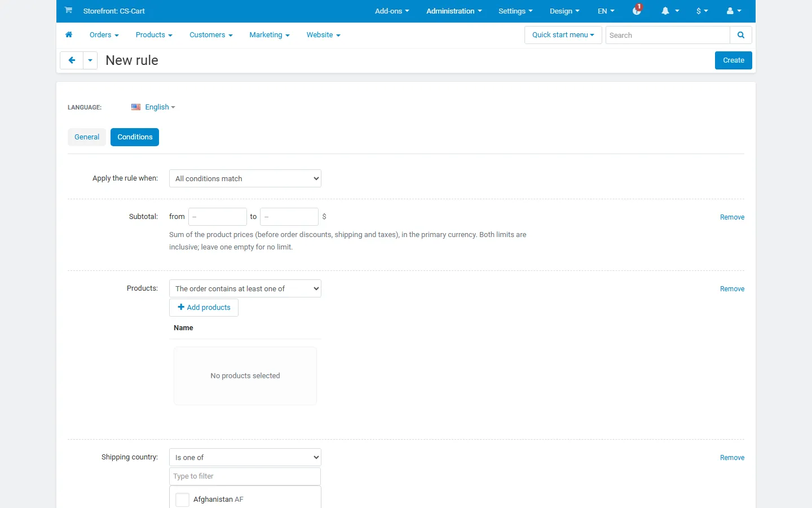Screen dimensions: 812x508
Task: Open the currency dollar menu
Action: click(702, 11)
